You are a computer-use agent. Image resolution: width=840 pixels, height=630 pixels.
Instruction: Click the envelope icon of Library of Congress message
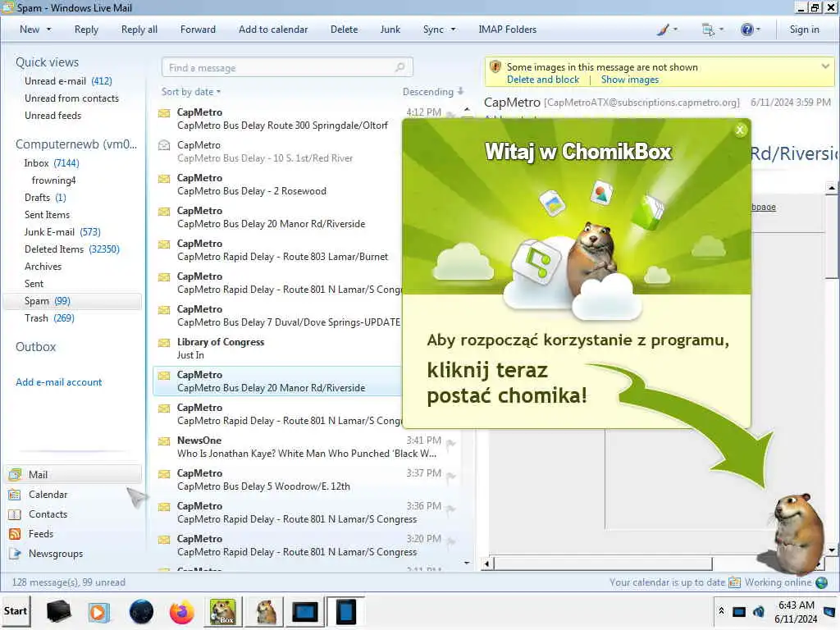coord(164,343)
